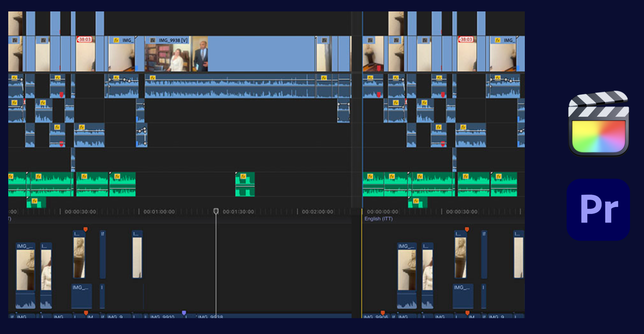
Task: Click the Final Cut Pro app icon
Action: click(598, 124)
